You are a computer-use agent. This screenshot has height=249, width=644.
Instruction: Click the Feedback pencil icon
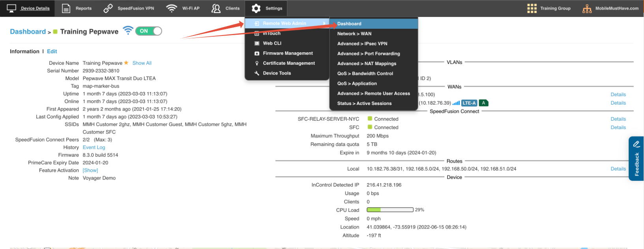click(637, 144)
